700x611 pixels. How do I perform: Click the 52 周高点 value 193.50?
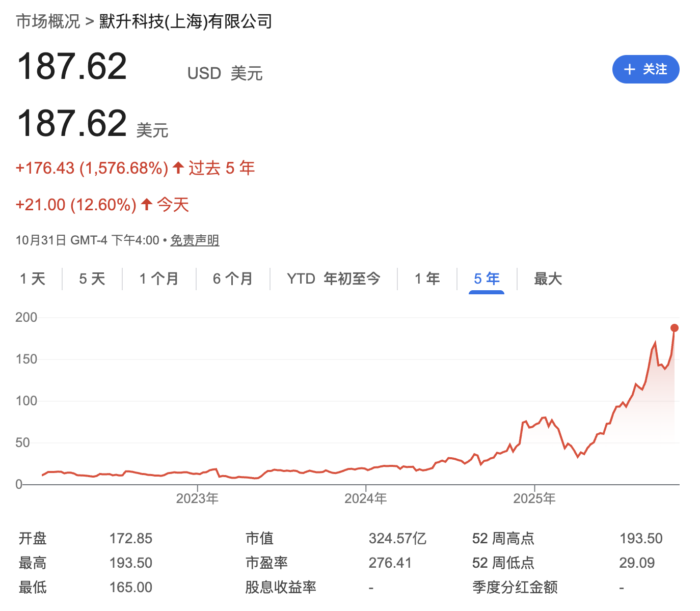(641, 538)
